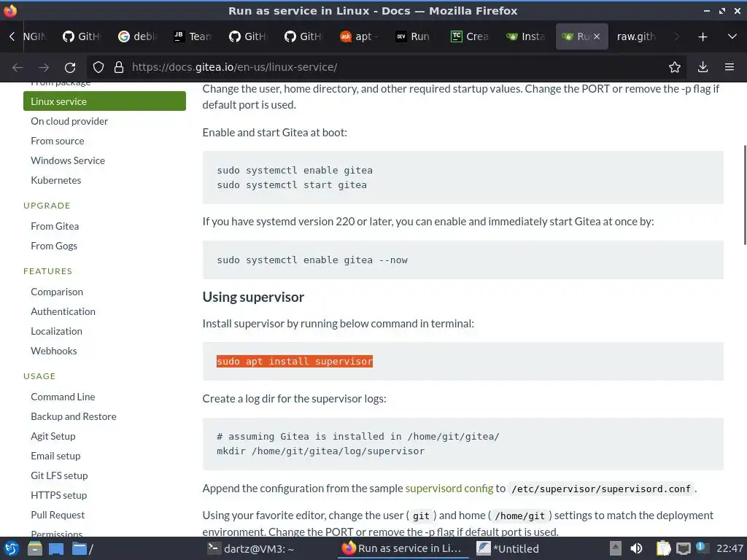Switch to the TC Create tab
The width and height of the screenshot is (747, 560).
pos(470,36)
